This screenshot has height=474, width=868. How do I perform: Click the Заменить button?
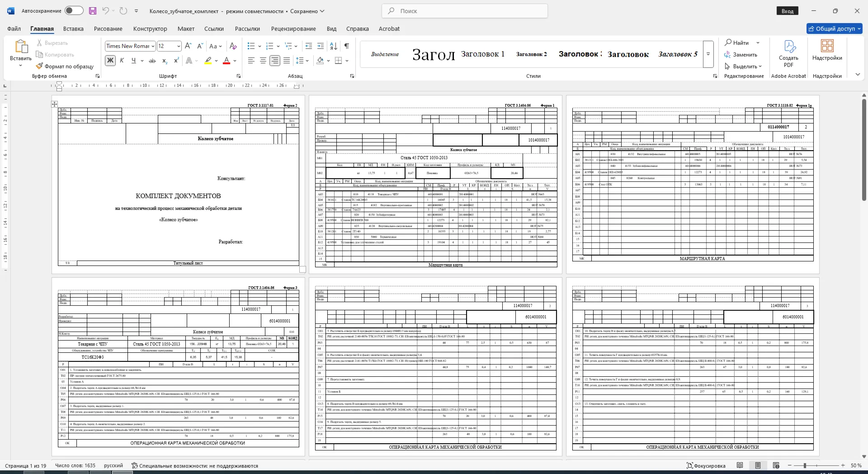pos(741,55)
